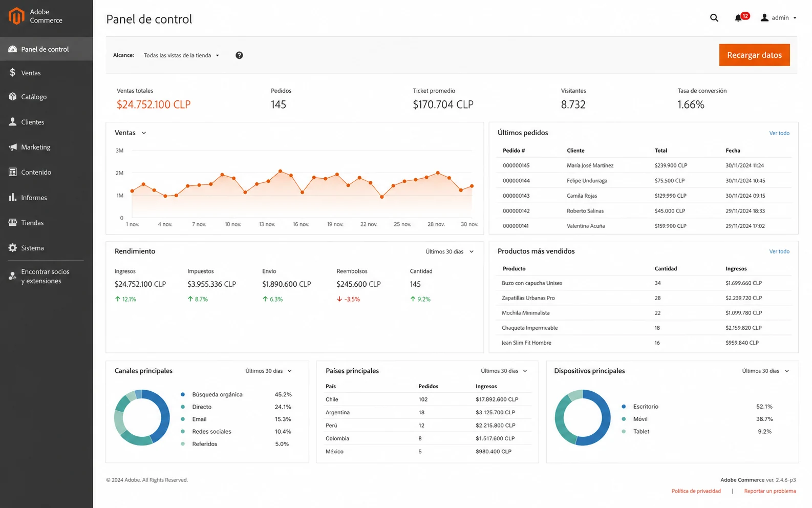Open the Clientes menu in sidebar
Image resolution: width=812 pixels, height=508 pixels.
coord(46,122)
